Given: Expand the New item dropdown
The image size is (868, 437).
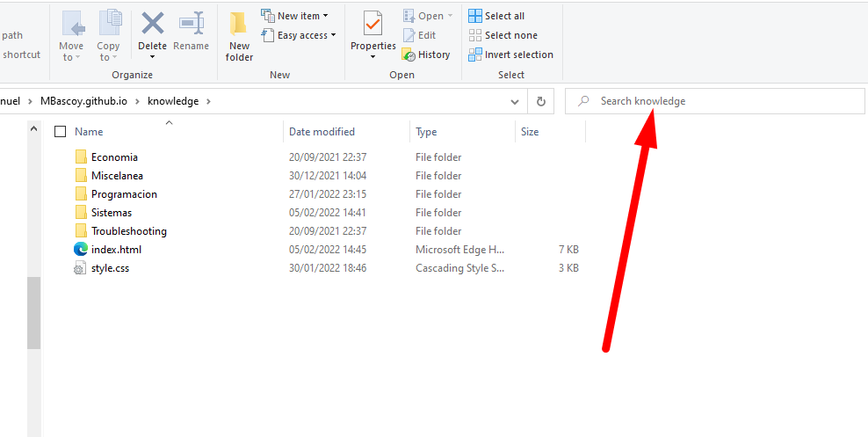Looking at the screenshot, I should (295, 16).
